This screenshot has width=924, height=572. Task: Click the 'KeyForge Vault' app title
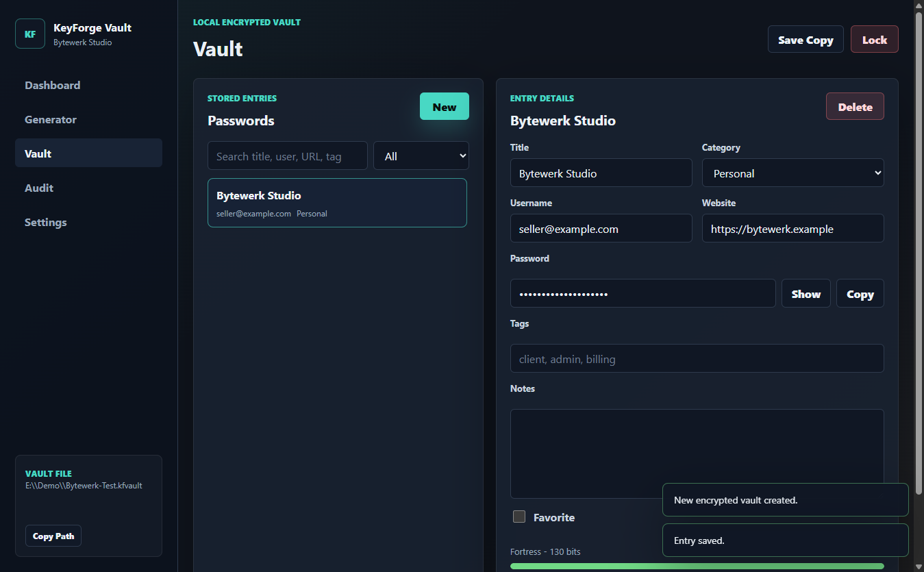[92, 28]
